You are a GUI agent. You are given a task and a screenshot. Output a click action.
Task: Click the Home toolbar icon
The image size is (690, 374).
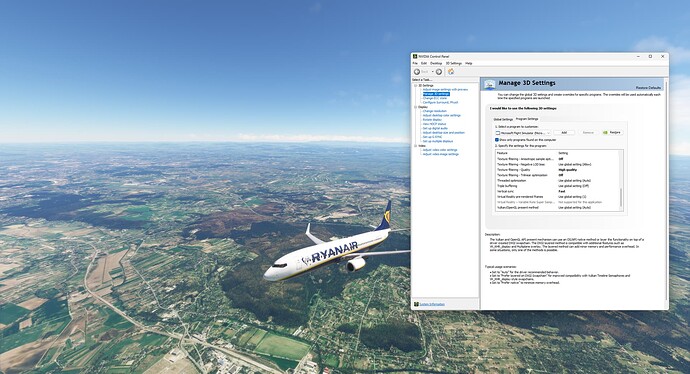tap(451, 72)
